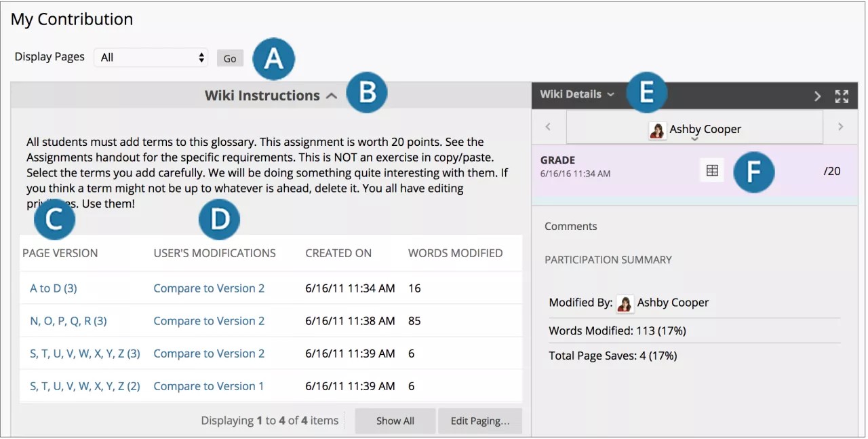Sort by the Words Modified column header
Viewport: 868px width, 439px height.
[x=455, y=253]
